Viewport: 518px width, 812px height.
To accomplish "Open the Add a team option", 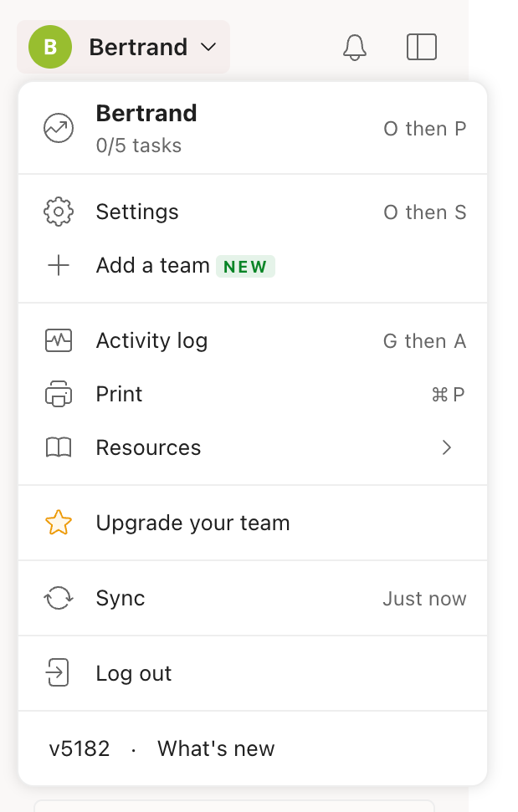I will point(152,265).
